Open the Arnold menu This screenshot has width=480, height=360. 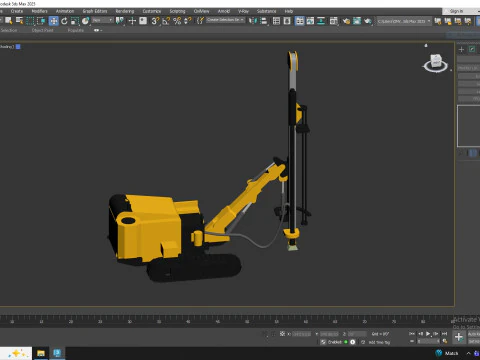tap(224, 11)
